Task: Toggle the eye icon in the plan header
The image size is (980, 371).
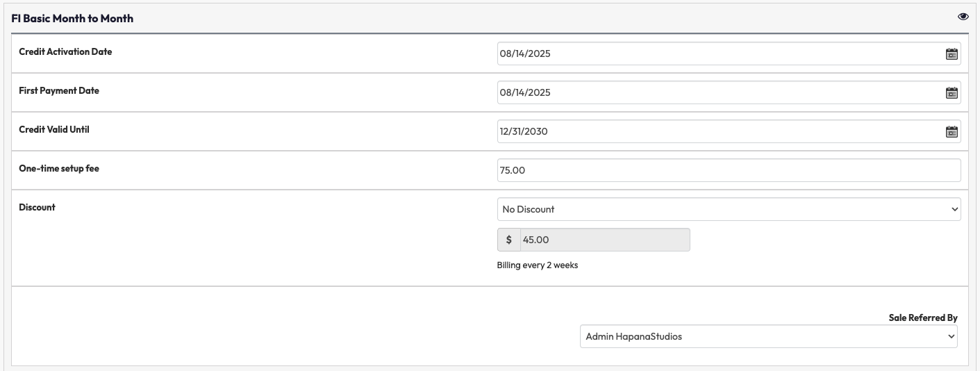Action: pos(963,17)
